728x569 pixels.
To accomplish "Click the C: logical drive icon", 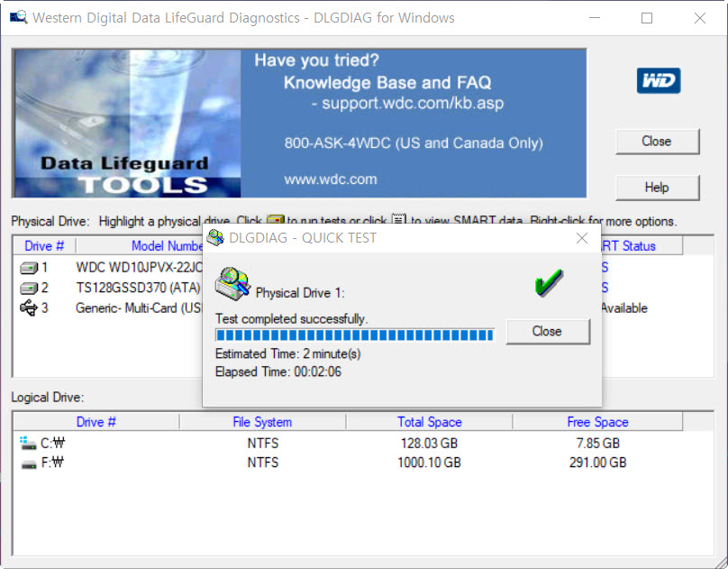I will (x=28, y=443).
